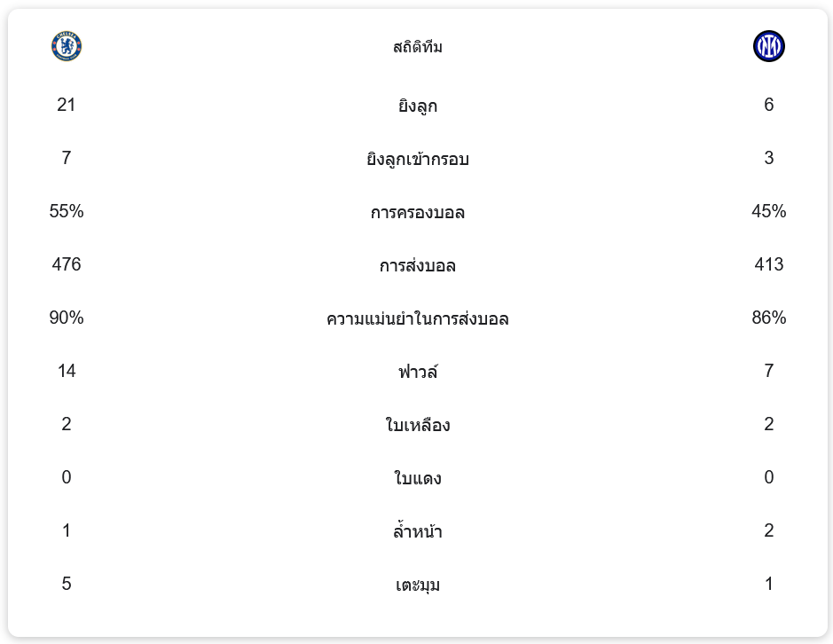Click the ยิงลูกเข้ากรอบ stat label
The width and height of the screenshot is (833, 644).
tap(418, 159)
